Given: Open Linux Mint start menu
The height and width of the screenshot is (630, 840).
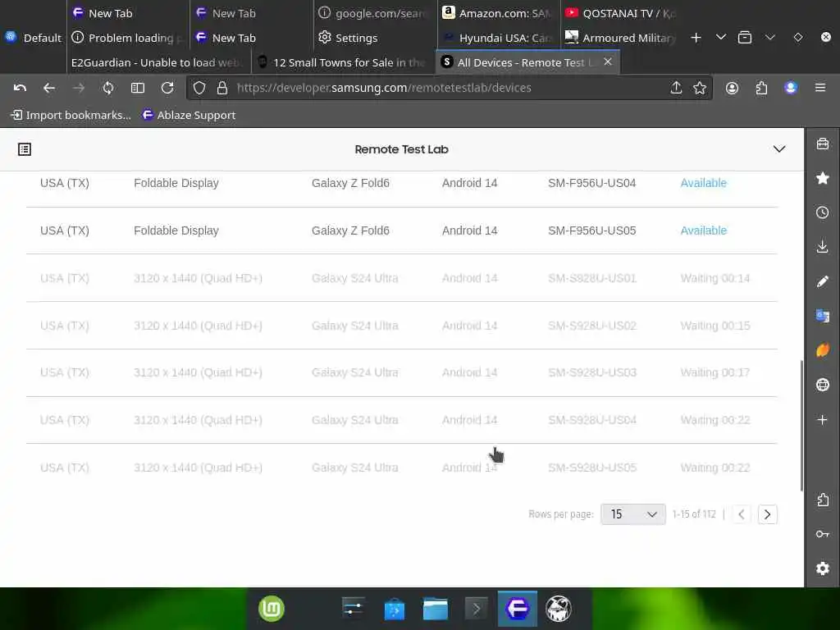Looking at the screenshot, I should 272,609.
